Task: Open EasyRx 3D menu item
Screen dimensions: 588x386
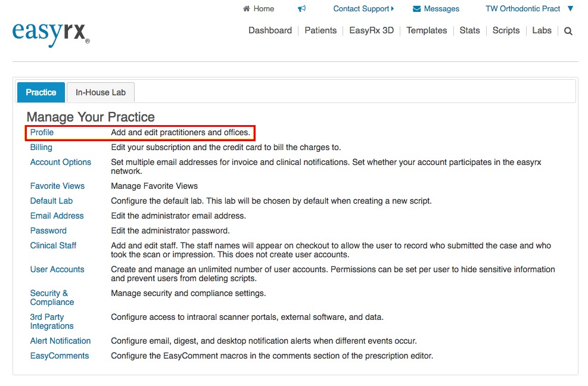Action: (x=372, y=30)
